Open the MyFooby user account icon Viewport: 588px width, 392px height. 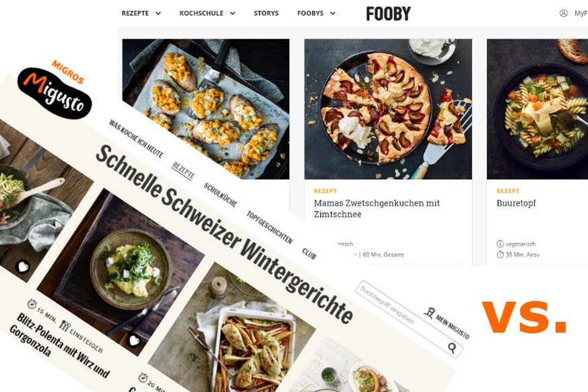tap(563, 13)
